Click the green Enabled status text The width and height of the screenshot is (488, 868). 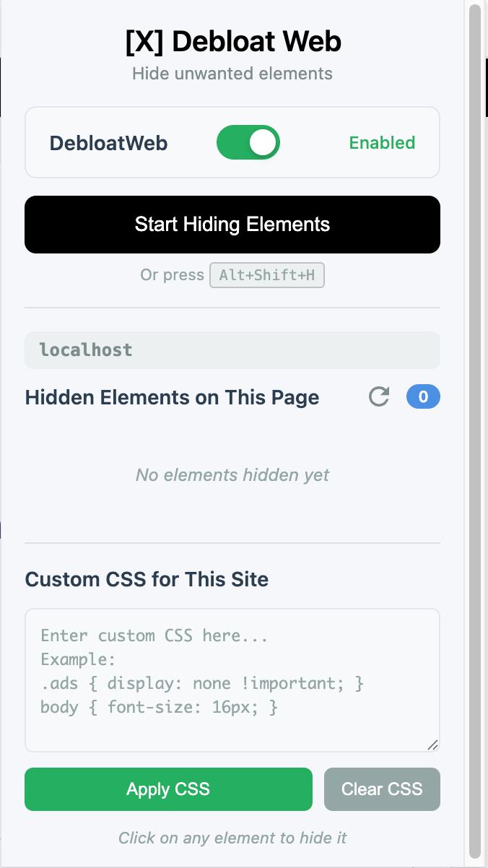tap(382, 143)
